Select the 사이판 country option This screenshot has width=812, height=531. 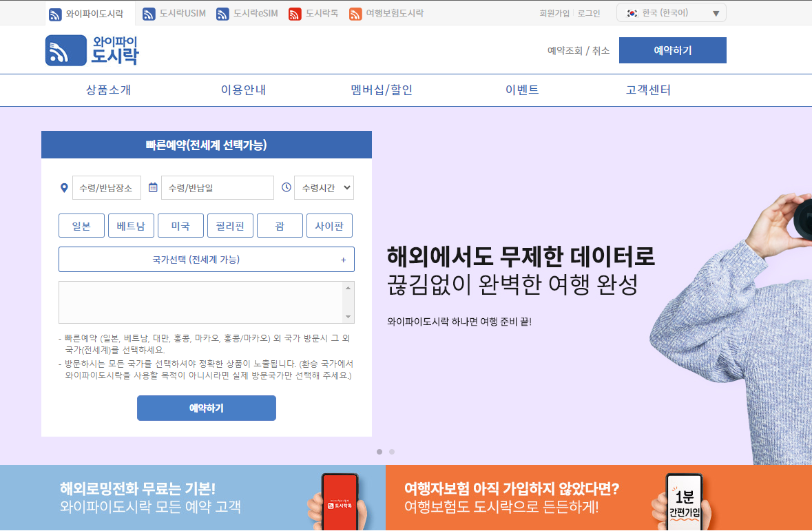(x=329, y=225)
